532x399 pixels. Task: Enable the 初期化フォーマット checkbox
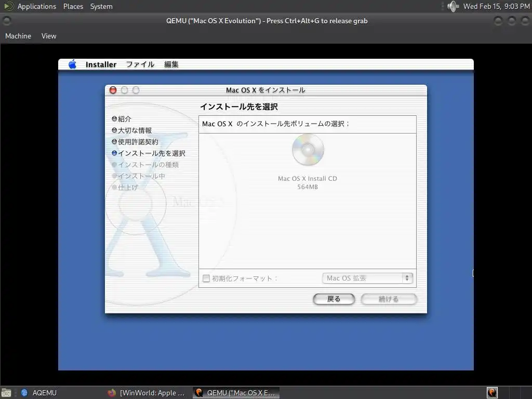(x=206, y=278)
